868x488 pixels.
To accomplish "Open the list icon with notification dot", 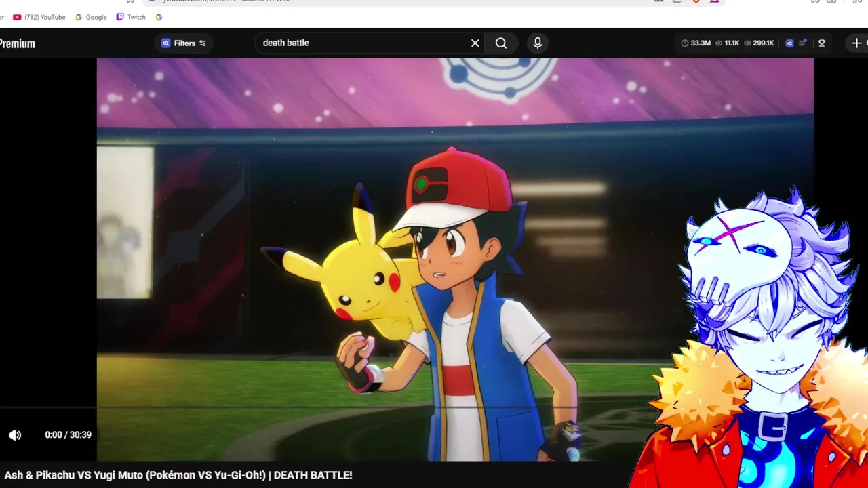I will (x=803, y=43).
